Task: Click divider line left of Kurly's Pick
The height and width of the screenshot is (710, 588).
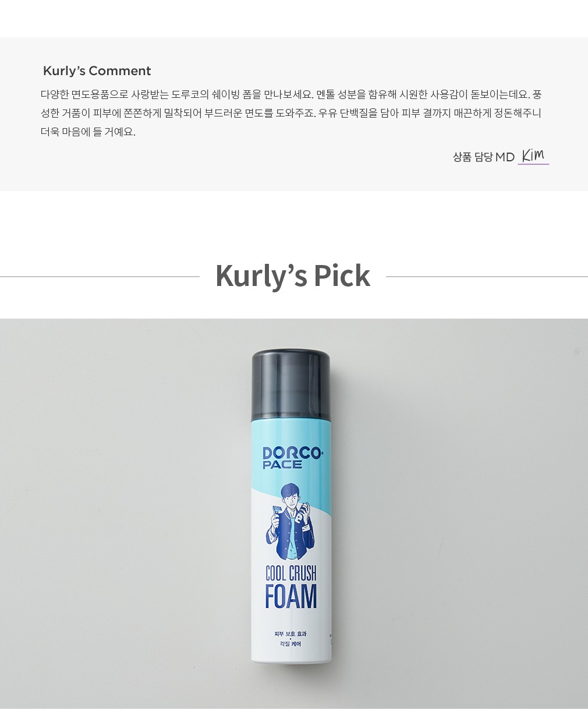Action: pyautogui.click(x=100, y=277)
